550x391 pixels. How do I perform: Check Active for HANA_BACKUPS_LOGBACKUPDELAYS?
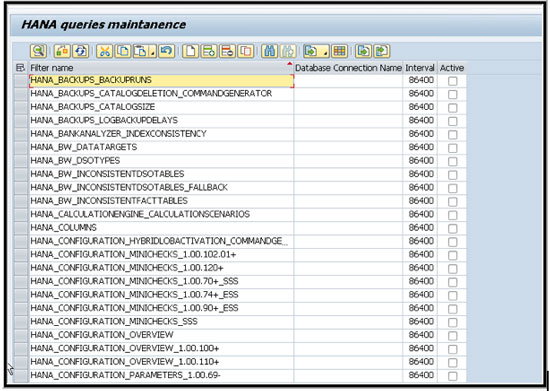coord(452,121)
